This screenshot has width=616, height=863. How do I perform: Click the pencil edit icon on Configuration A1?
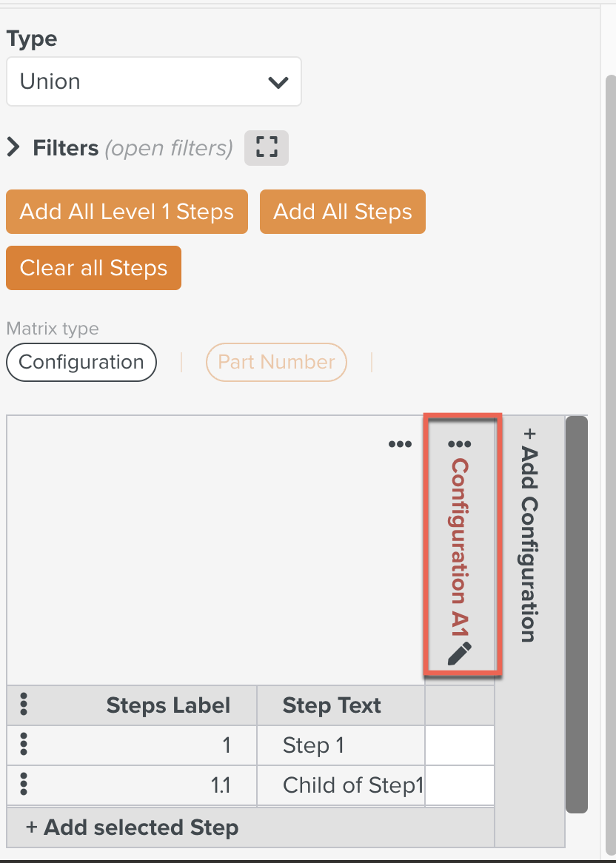click(x=460, y=654)
